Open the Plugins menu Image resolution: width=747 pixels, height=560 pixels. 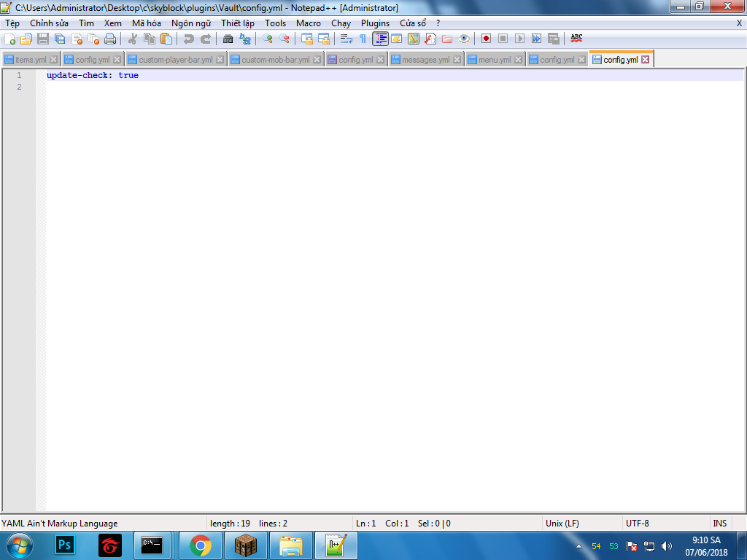tap(375, 23)
